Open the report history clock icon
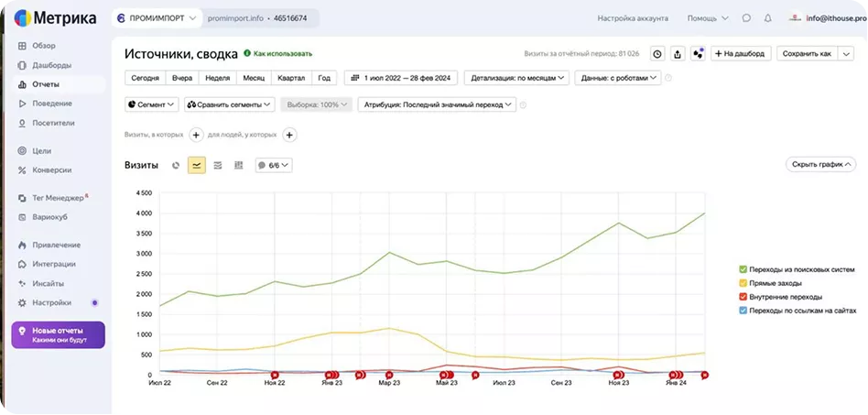The height and width of the screenshot is (415, 868). tap(657, 54)
